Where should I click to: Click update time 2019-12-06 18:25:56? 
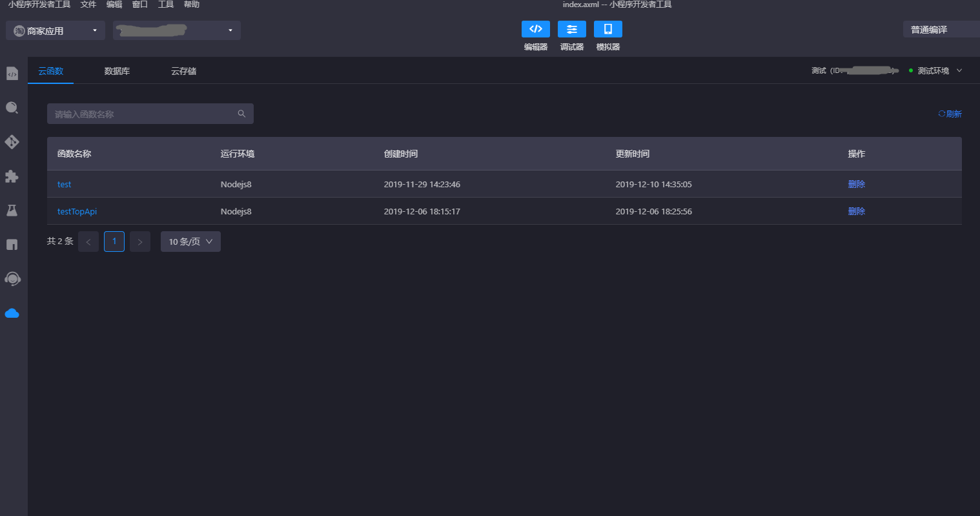[654, 211]
